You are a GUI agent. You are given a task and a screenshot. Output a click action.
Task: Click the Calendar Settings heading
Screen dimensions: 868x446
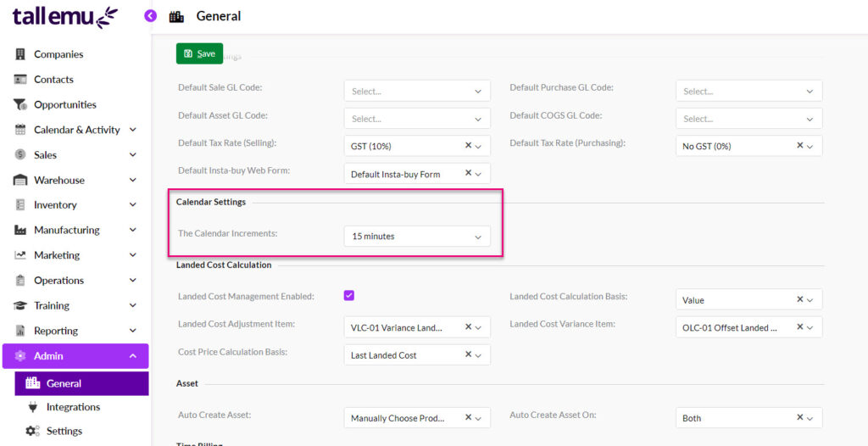tap(210, 202)
